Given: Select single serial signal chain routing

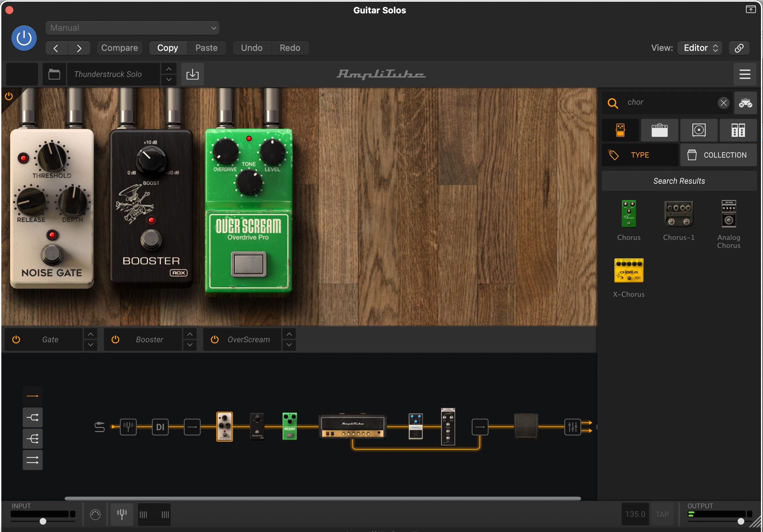Looking at the screenshot, I should [x=32, y=396].
